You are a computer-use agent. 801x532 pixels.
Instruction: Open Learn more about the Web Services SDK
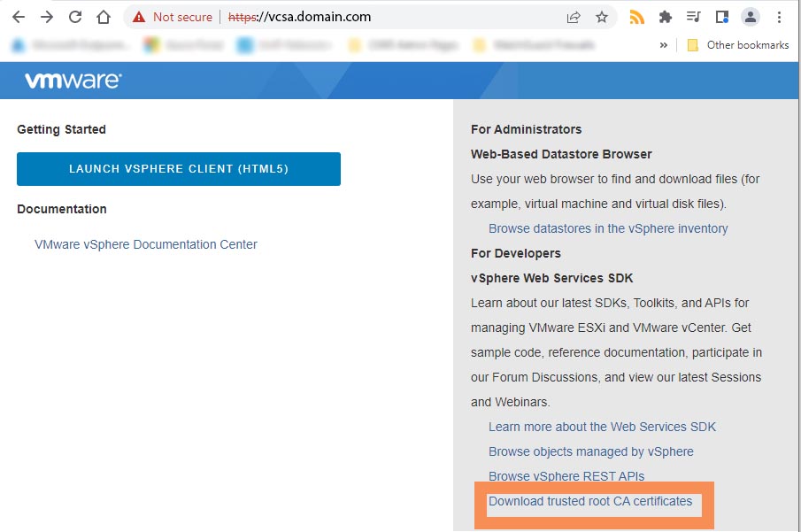pyautogui.click(x=602, y=427)
